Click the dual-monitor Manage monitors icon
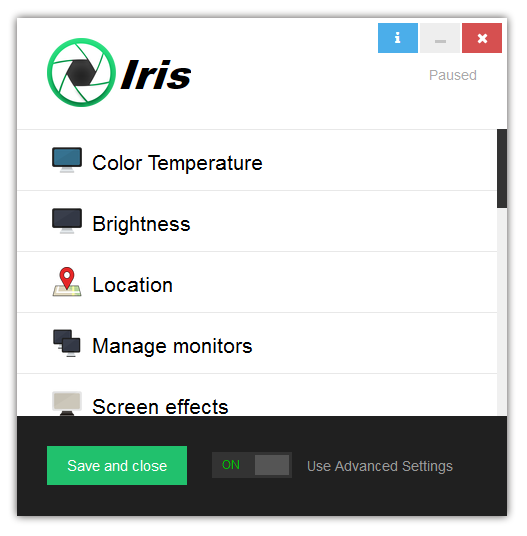527x536 pixels. pos(67,343)
